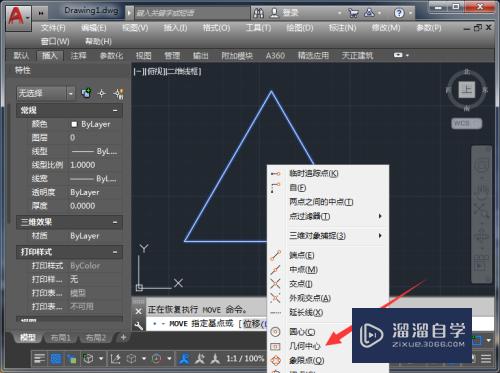Toggle the snap mode status icon
Image resolution: width=500 pixels, height=373 pixels.
tap(71, 359)
